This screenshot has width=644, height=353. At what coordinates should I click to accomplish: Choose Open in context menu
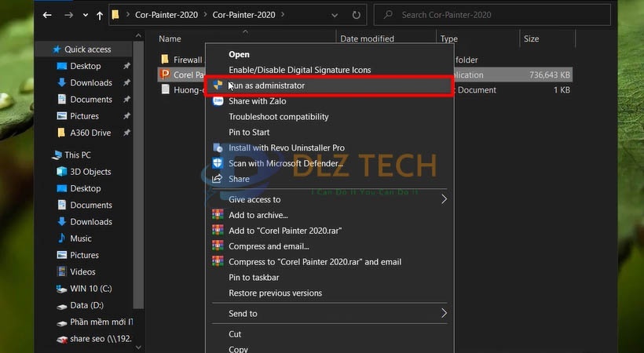[x=239, y=54]
